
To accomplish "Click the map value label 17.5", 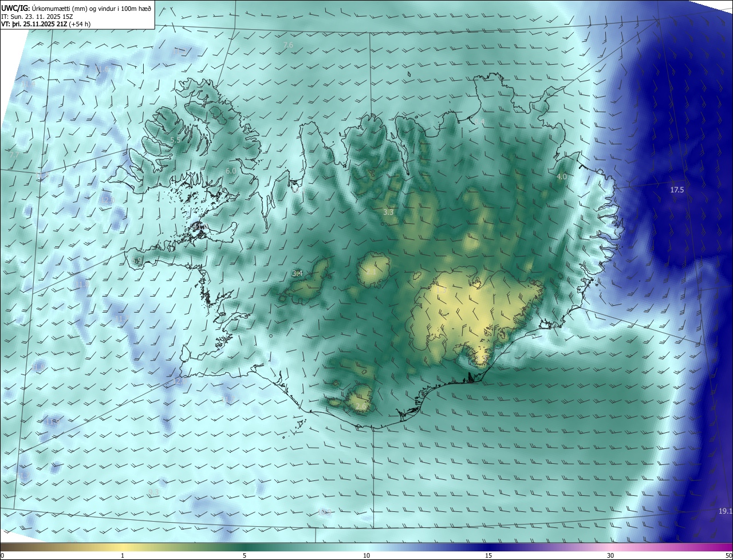I will [677, 190].
